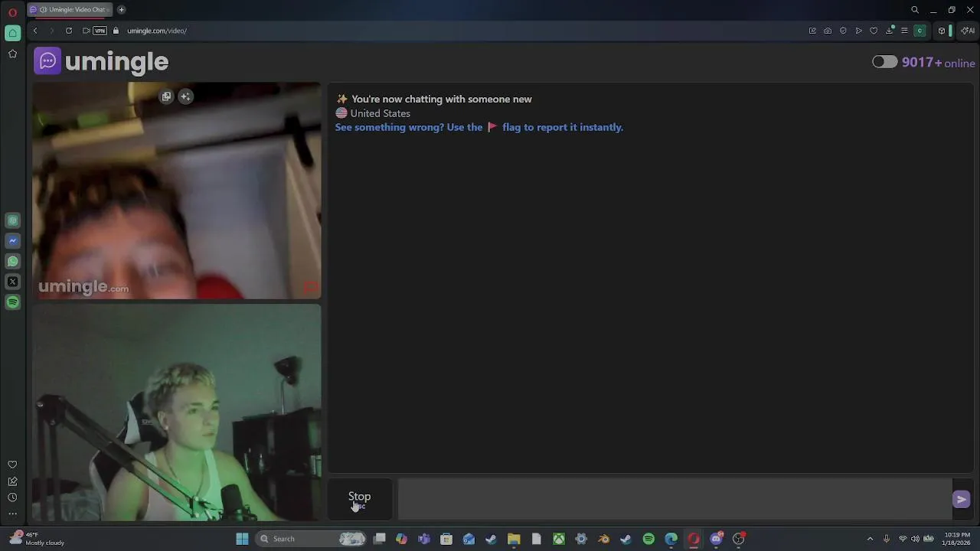Open the bookmarks star in the sidebar
980x551 pixels.
click(x=12, y=54)
